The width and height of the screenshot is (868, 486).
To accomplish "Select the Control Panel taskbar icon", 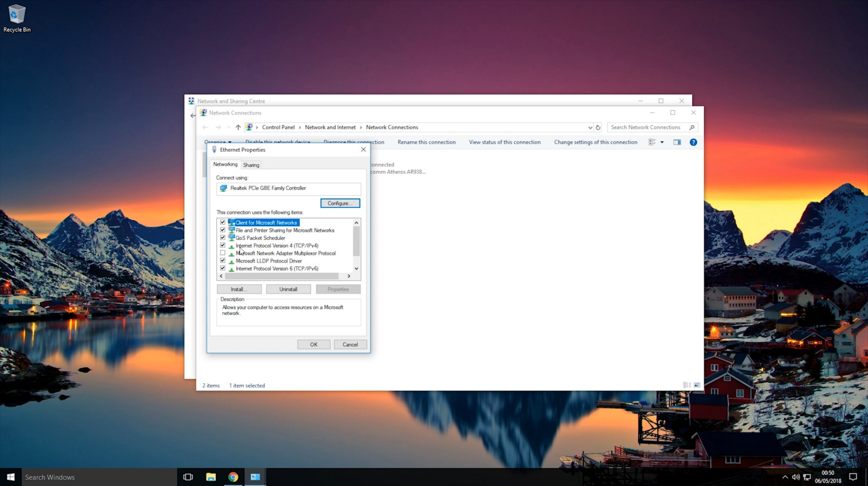I will 255,477.
